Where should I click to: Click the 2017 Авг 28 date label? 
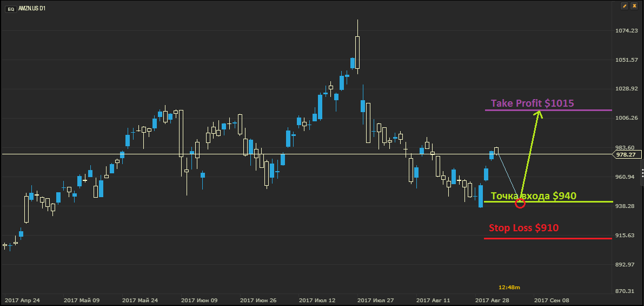click(493, 300)
